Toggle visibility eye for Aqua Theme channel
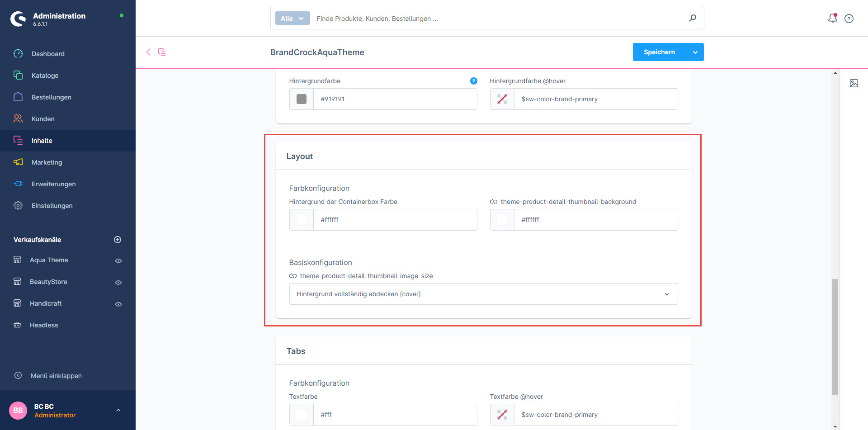The image size is (868, 430). (x=118, y=261)
